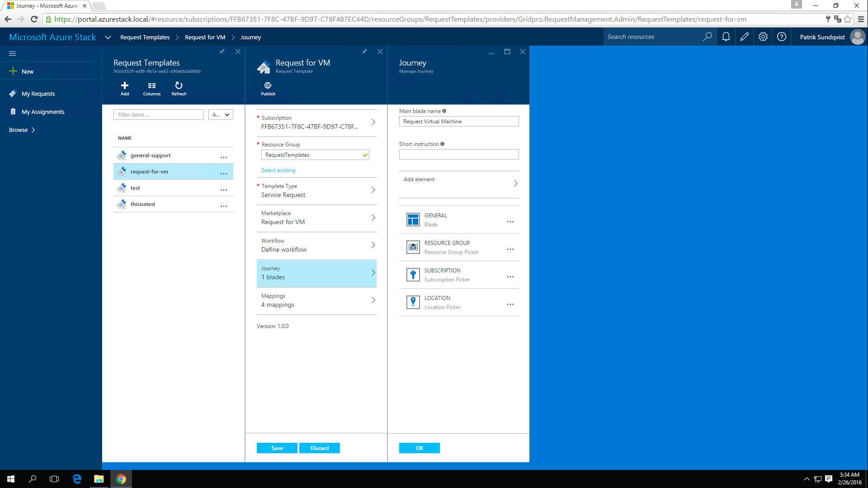Open ellipsis menu for thisisatest
The image size is (868, 488).
[x=224, y=206]
